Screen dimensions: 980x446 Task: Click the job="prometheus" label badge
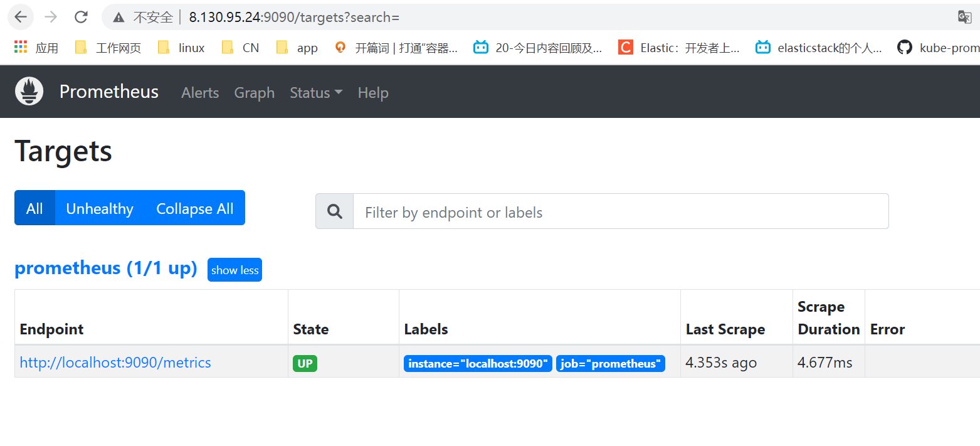point(611,364)
